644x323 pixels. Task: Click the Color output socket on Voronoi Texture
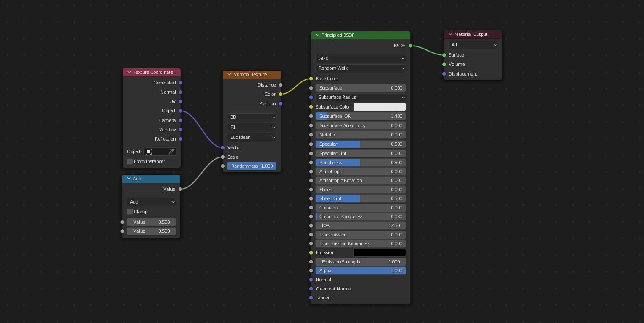(x=280, y=94)
